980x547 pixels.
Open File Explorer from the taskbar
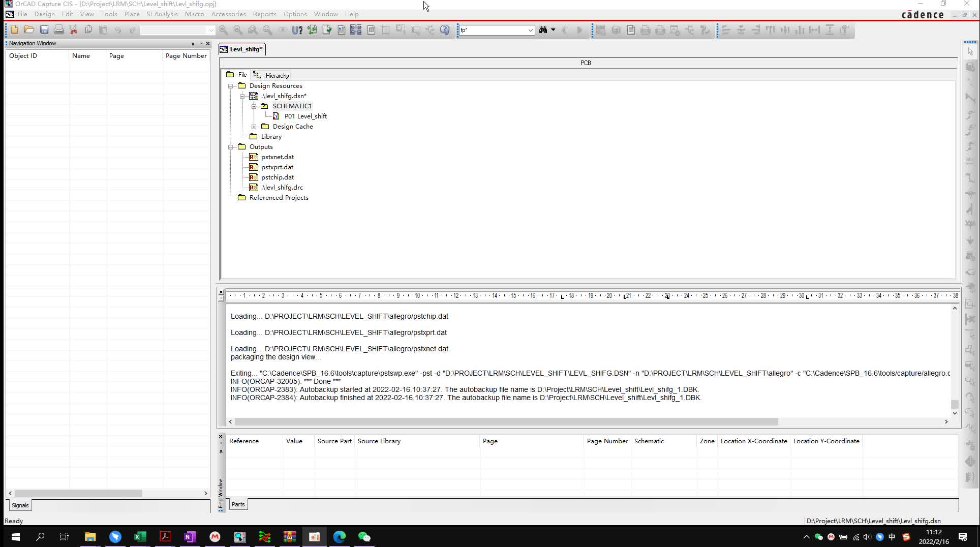(90, 537)
